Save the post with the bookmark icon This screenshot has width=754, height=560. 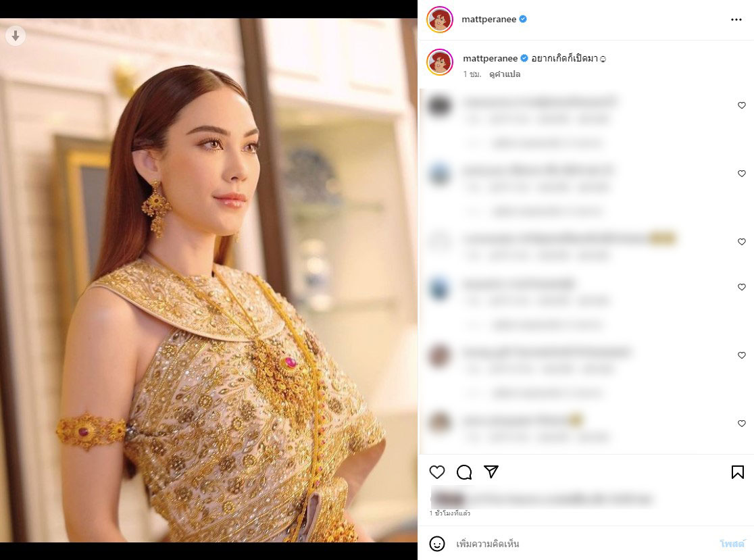click(x=738, y=472)
